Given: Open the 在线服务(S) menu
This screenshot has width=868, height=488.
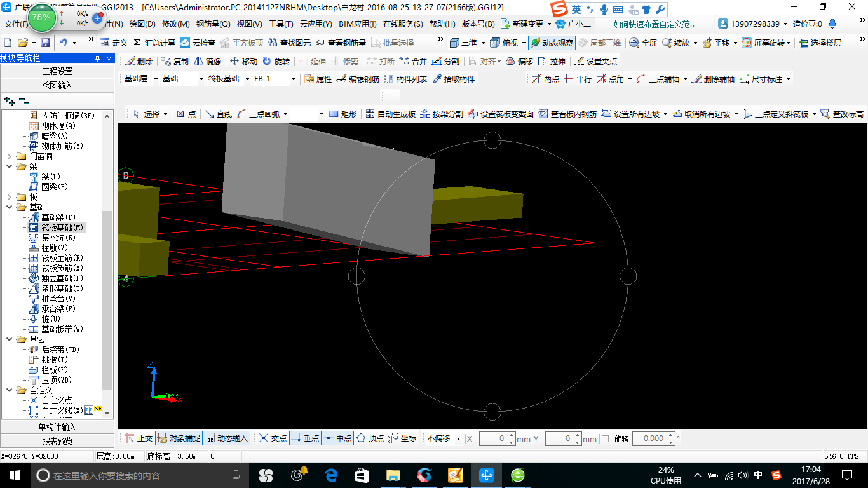Looking at the screenshot, I should point(403,24).
